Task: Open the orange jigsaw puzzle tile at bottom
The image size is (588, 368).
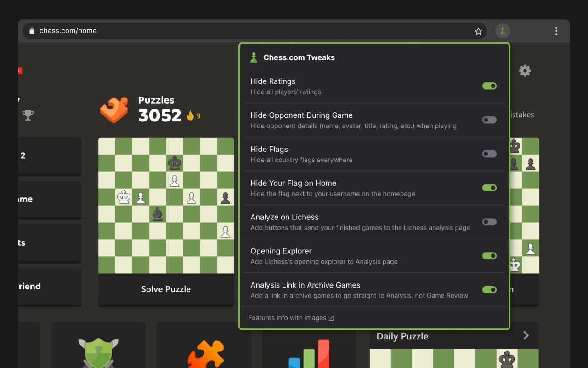Action: tap(206, 354)
